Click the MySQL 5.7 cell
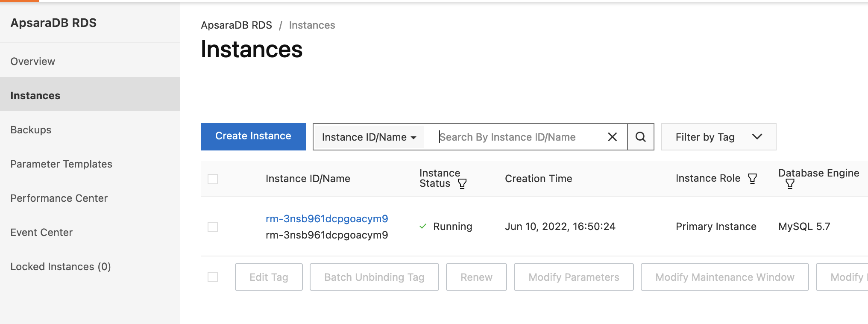The height and width of the screenshot is (324, 868). 804,227
